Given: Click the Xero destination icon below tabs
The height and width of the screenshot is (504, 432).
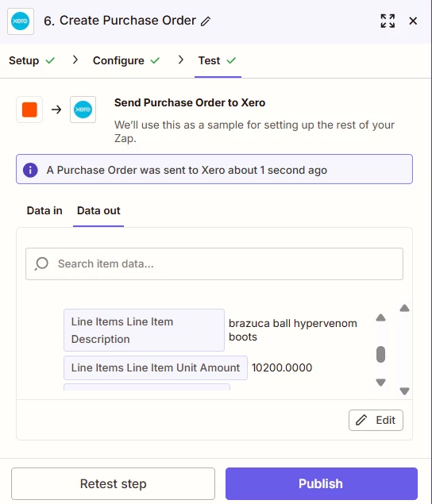Looking at the screenshot, I should click(x=83, y=110).
